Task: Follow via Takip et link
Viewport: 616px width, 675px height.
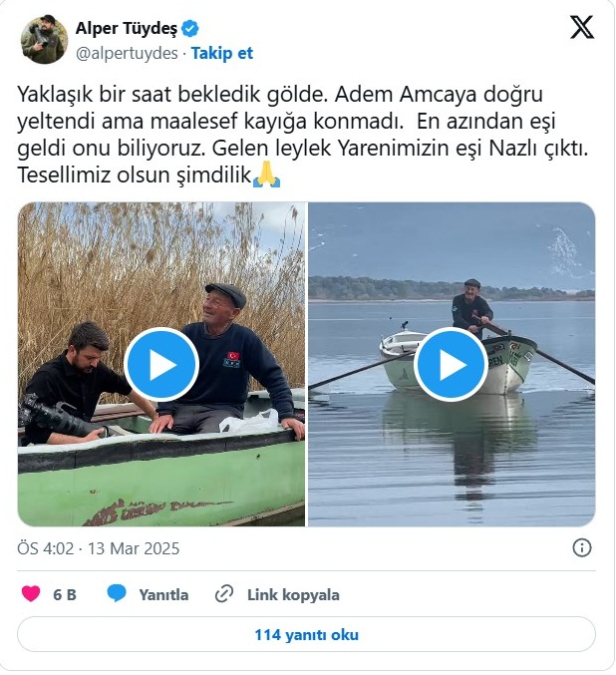Action: point(222,54)
